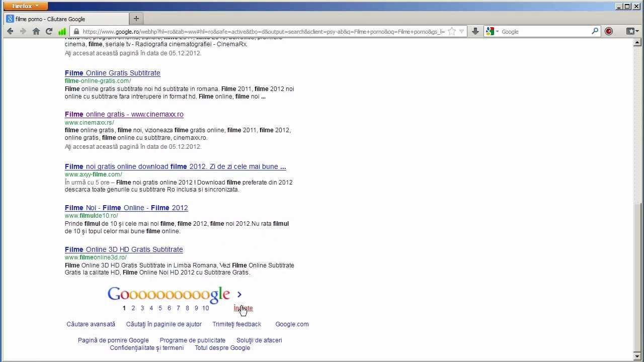Go back using the back arrow
Viewport: 644px width, 362px height.
click(x=10, y=31)
